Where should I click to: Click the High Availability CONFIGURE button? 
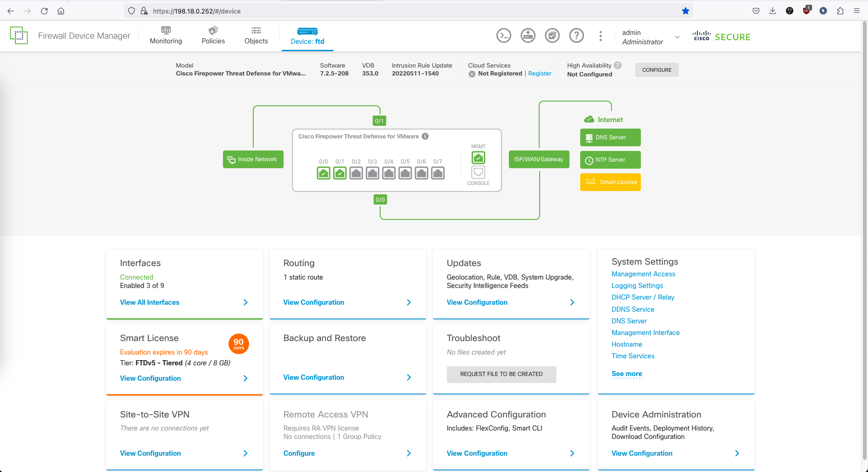(656, 70)
